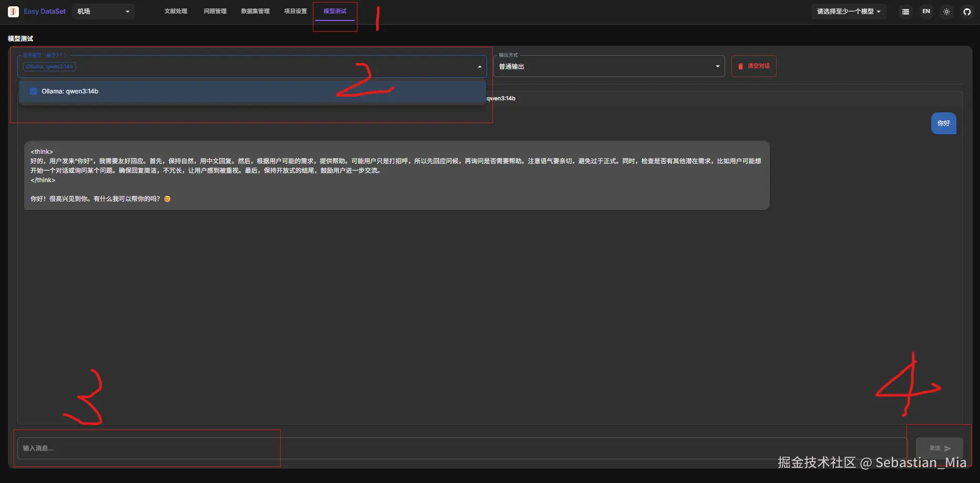Screen dimensions: 980x483
Task: Click the 清空对话 button label
Action: click(x=759, y=66)
